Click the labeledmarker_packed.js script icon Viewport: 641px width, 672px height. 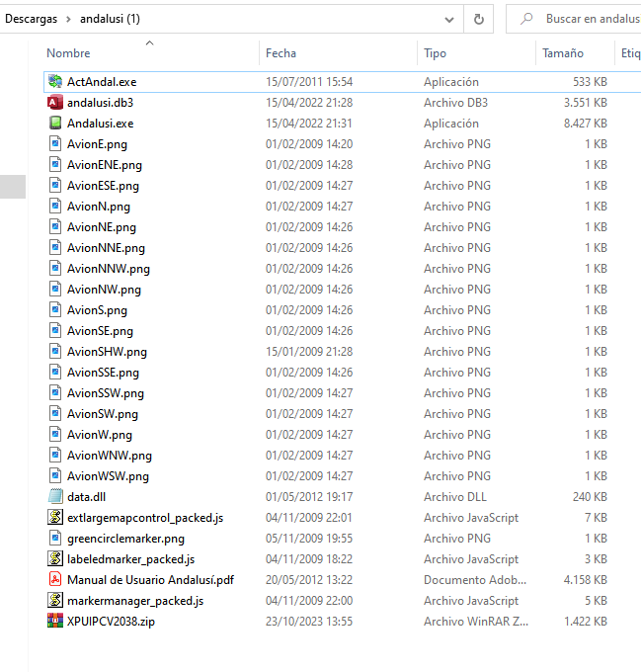54,559
